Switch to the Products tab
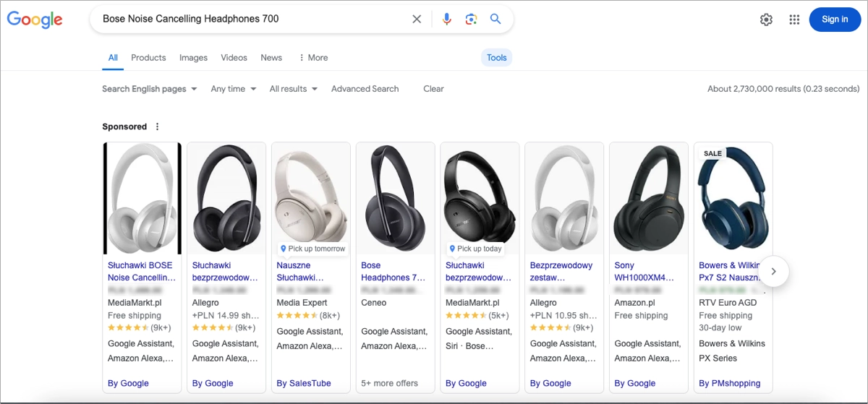Image resolution: width=868 pixels, height=404 pixels. [148, 58]
